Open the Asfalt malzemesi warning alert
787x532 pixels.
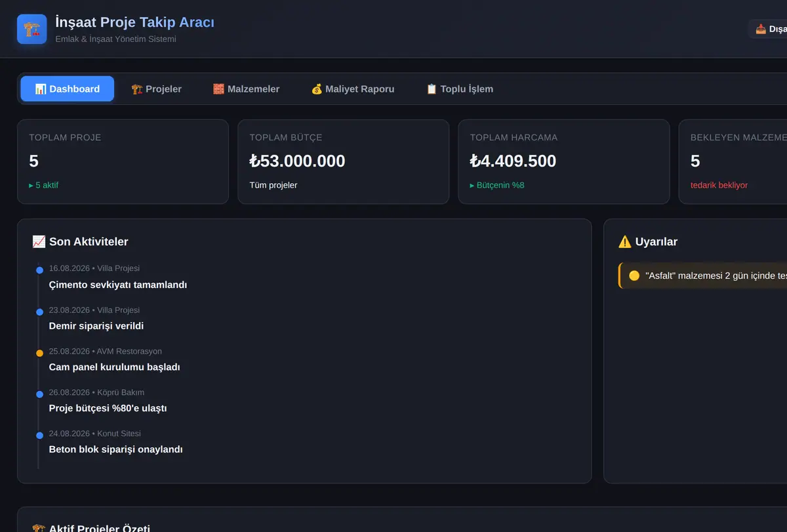tap(703, 276)
